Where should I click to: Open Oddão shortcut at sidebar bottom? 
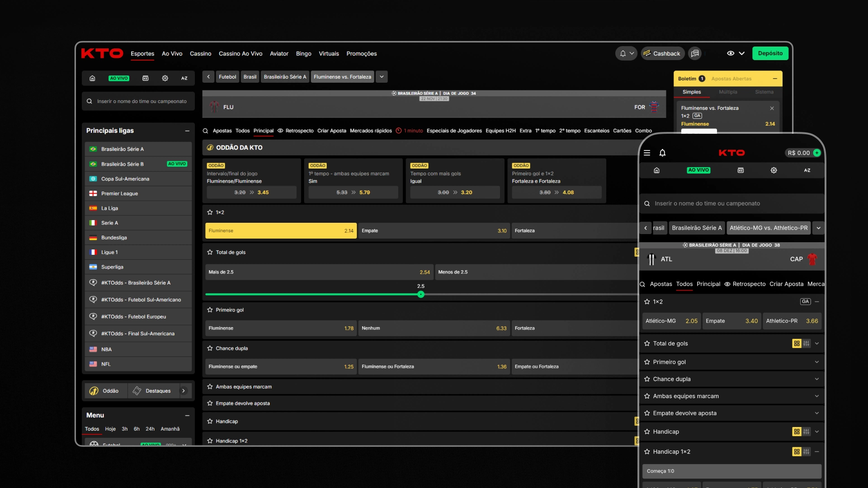(105, 391)
